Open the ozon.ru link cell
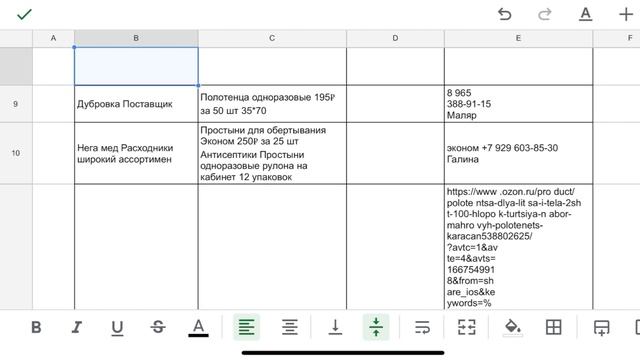The image size is (640, 360). (518, 247)
